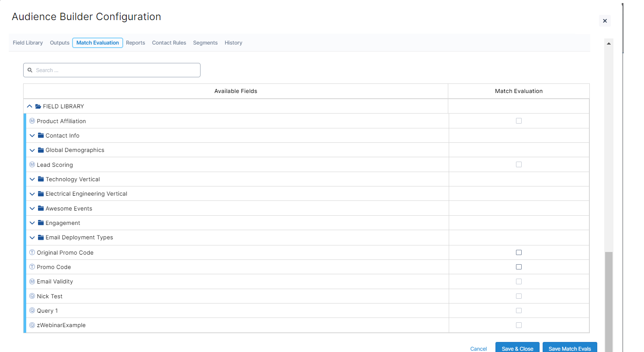Click the open FIELD LIBRARY folder icon
The height and width of the screenshot is (352, 644).
pyautogui.click(x=38, y=107)
